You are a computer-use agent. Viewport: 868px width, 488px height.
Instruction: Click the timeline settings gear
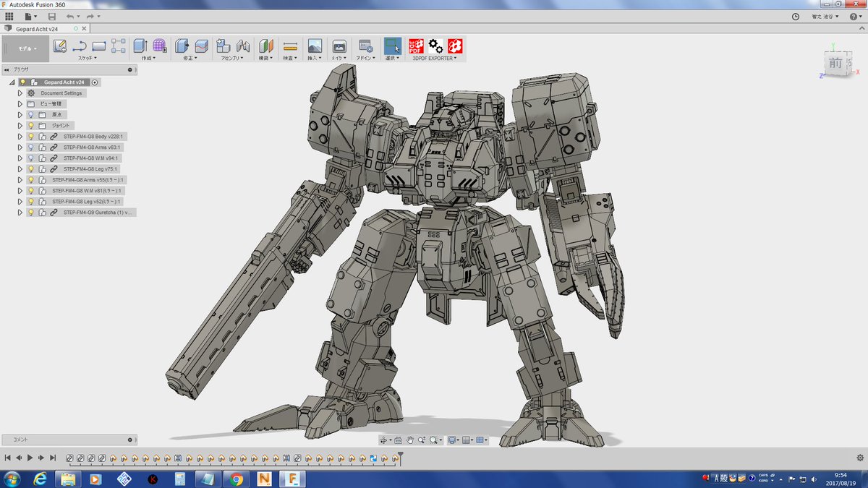click(x=859, y=458)
